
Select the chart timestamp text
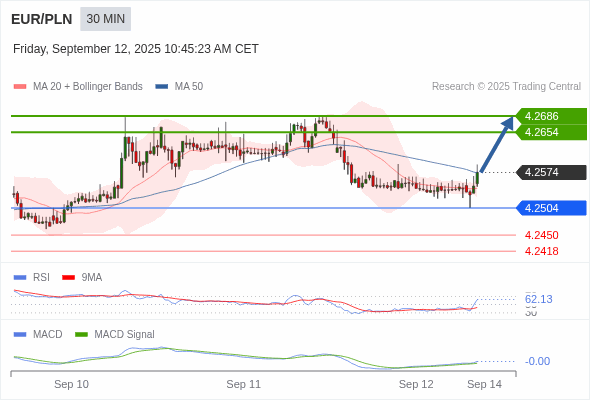tap(136, 49)
